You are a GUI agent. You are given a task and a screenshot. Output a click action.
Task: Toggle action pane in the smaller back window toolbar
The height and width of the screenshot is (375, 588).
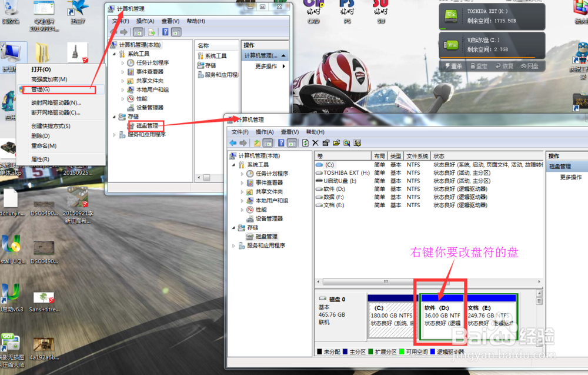(x=176, y=32)
